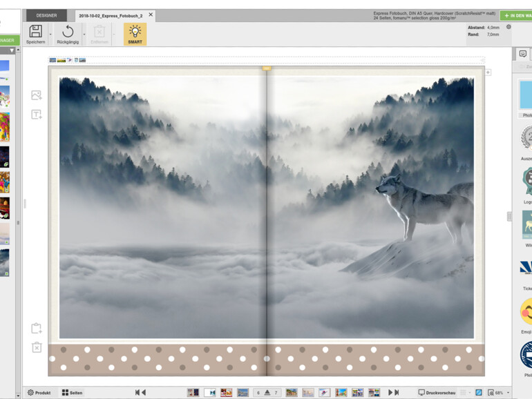
Task: Close the Express_Fotobuch_2 tab
Action: [x=151, y=14]
